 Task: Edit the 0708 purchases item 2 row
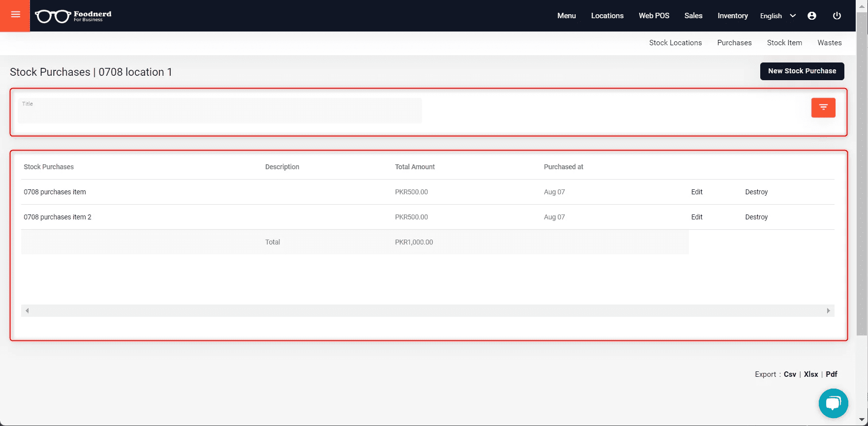[697, 217]
